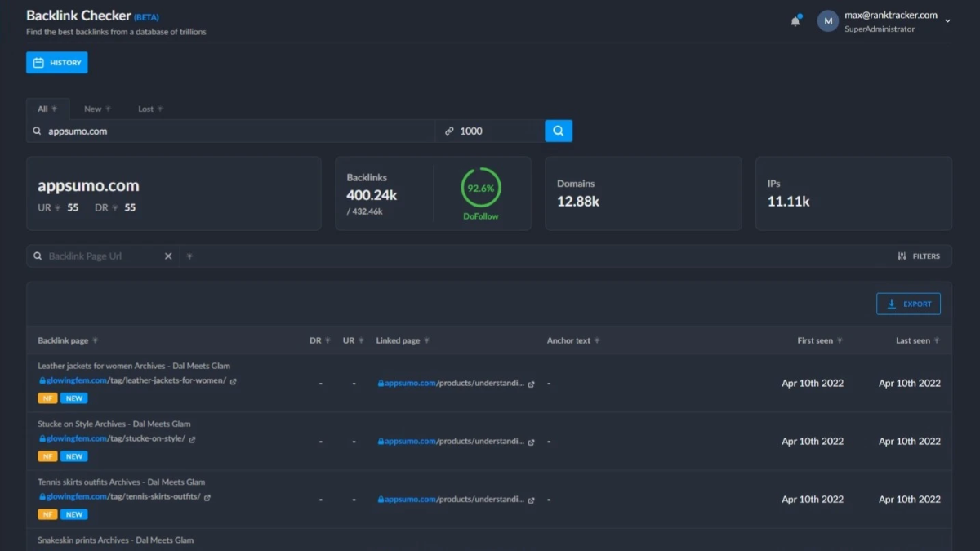This screenshot has height=551, width=980.
Task: Click the info icon beside New tab
Action: pyautogui.click(x=108, y=109)
